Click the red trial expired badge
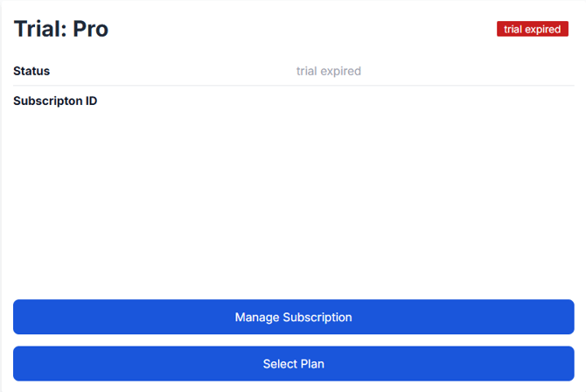Image resolution: width=586 pixels, height=392 pixels. click(x=532, y=29)
